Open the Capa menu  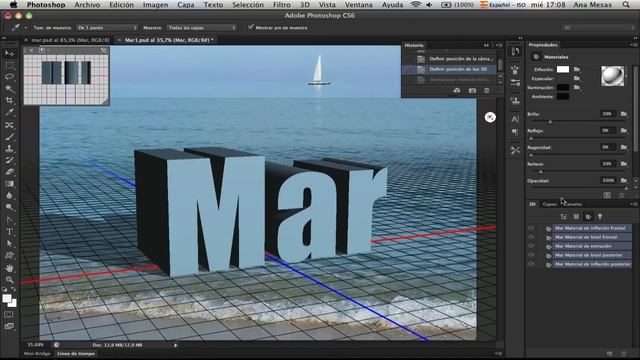pos(186,5)
